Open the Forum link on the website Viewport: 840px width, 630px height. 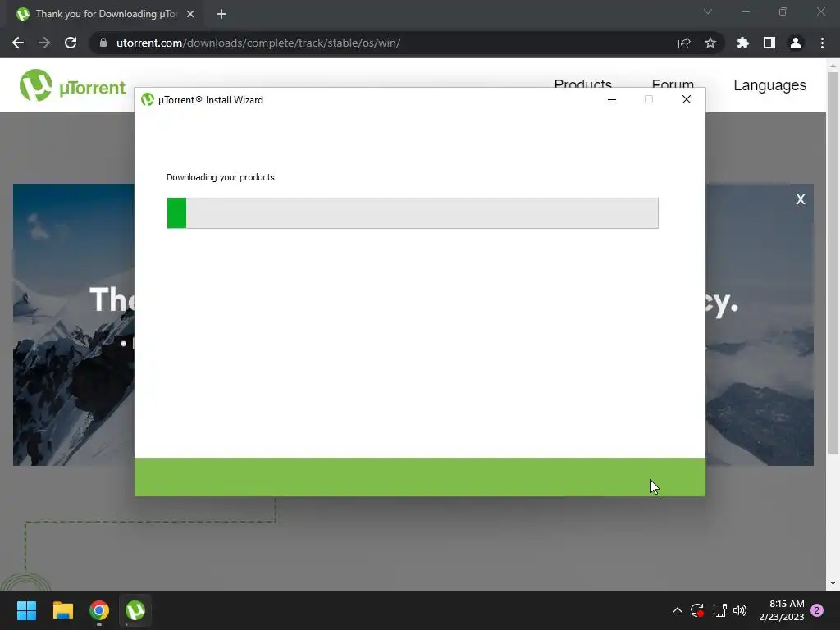[673, 84]
